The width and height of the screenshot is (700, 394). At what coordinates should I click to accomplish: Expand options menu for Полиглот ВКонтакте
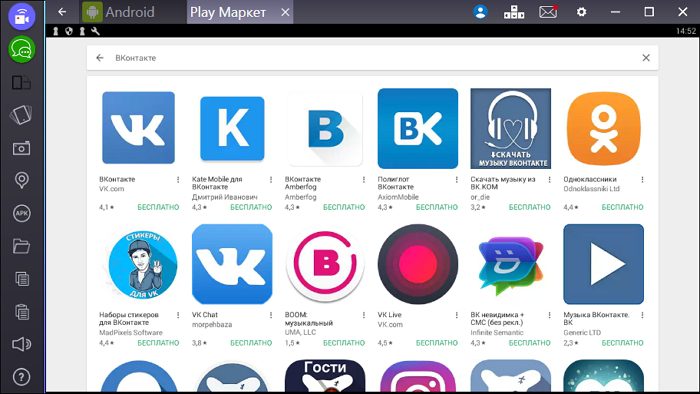(457, 180)
